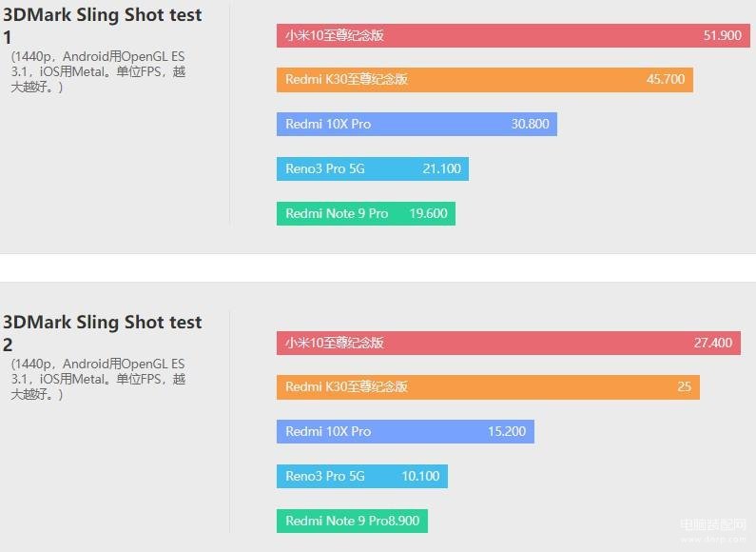This screenshot has width=756, height=552.
Task: Click the green Redmi Note 9 Pro 8.900 bar
Action: click(352, 522)
